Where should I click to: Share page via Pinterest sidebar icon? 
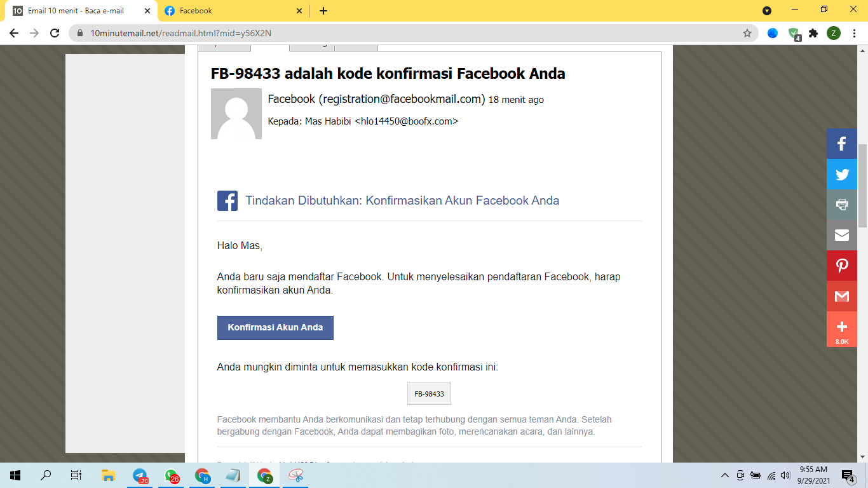[842, 266]
